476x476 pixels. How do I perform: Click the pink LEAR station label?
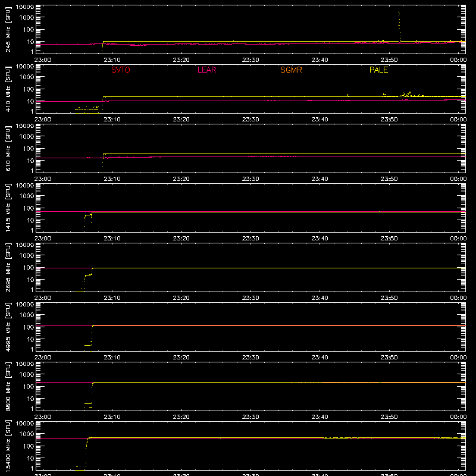tap(206, 70)
